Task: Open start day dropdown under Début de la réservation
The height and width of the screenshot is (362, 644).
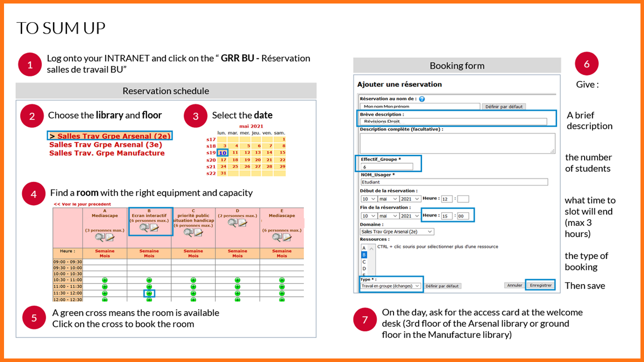Action: coord(369,199)
